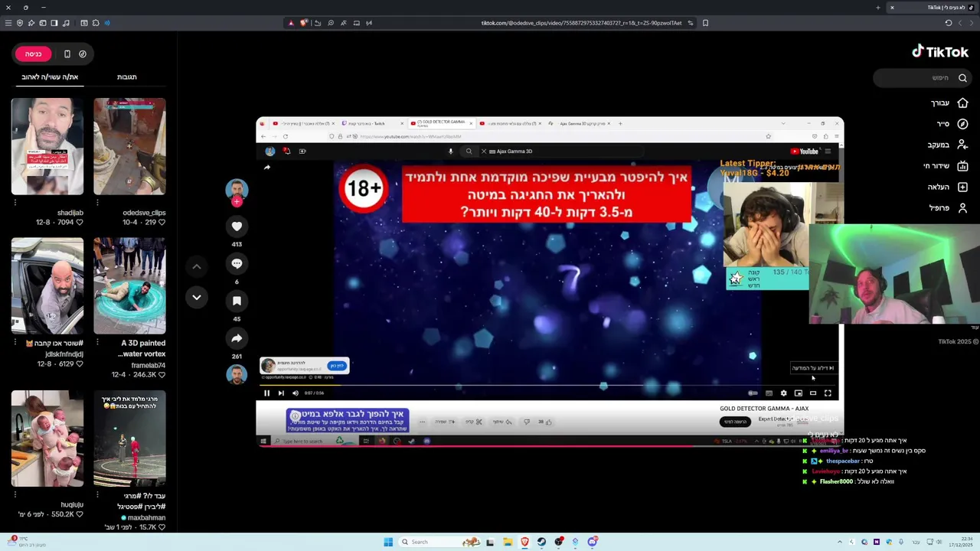Click the TikTok logo
Image resolution: width=980 pixels, height=551 pixels.
(x=940, y=51)
